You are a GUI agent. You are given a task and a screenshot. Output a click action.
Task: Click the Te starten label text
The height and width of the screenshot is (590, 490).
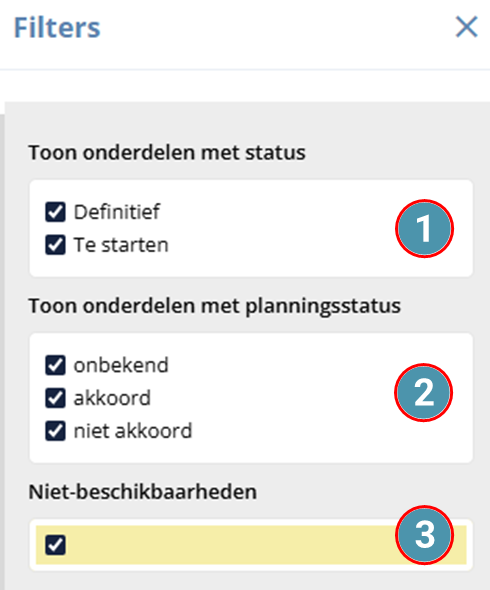pyautogui.click(x=121, y=245)
